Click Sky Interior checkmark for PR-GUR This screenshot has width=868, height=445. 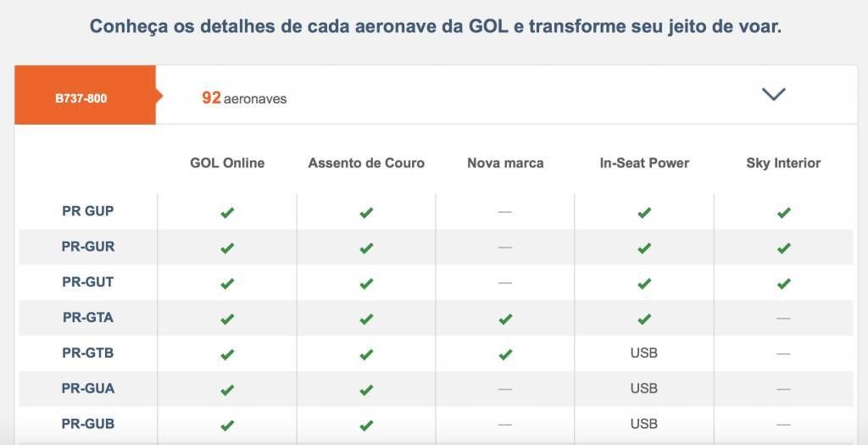(x=783, y=248)
